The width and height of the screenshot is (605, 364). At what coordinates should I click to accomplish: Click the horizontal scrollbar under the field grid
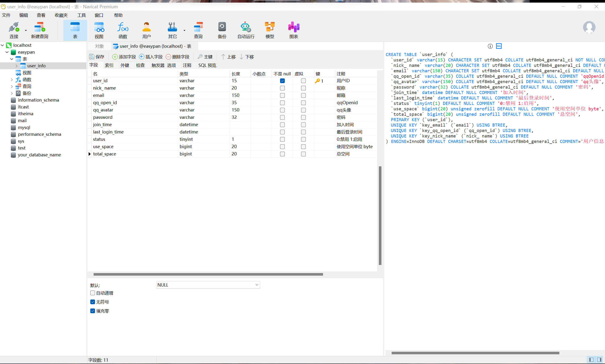[208, 274]
